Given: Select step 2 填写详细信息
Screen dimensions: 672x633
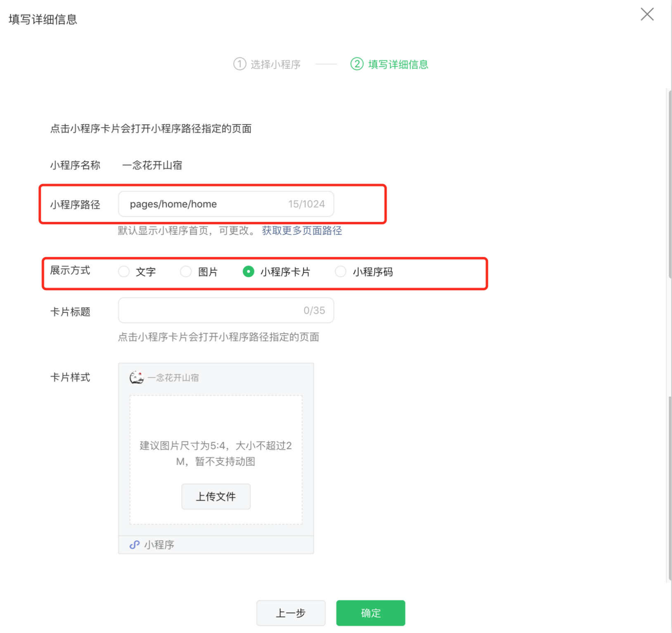Looking at the screenshot, I should pos(389,64).
